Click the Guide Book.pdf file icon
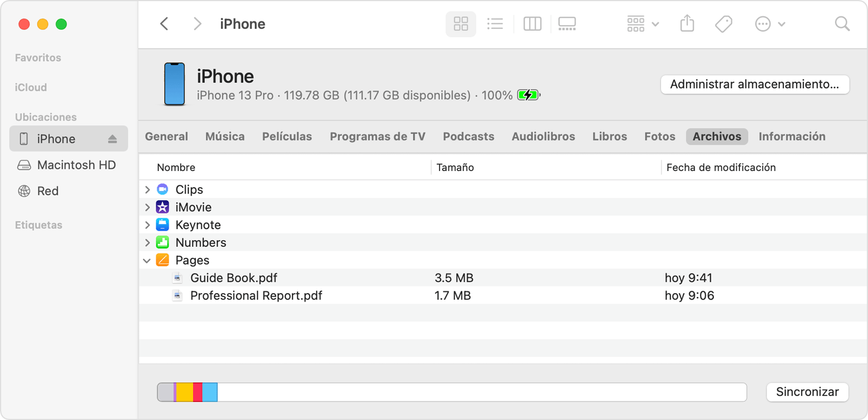This screenshot has height=420, width=868. click(177, 278)
